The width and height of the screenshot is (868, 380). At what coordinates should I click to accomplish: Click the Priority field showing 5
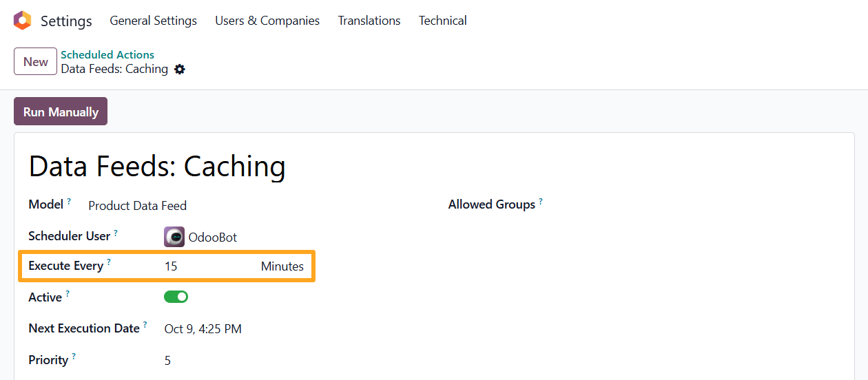[x=167, y=361]
